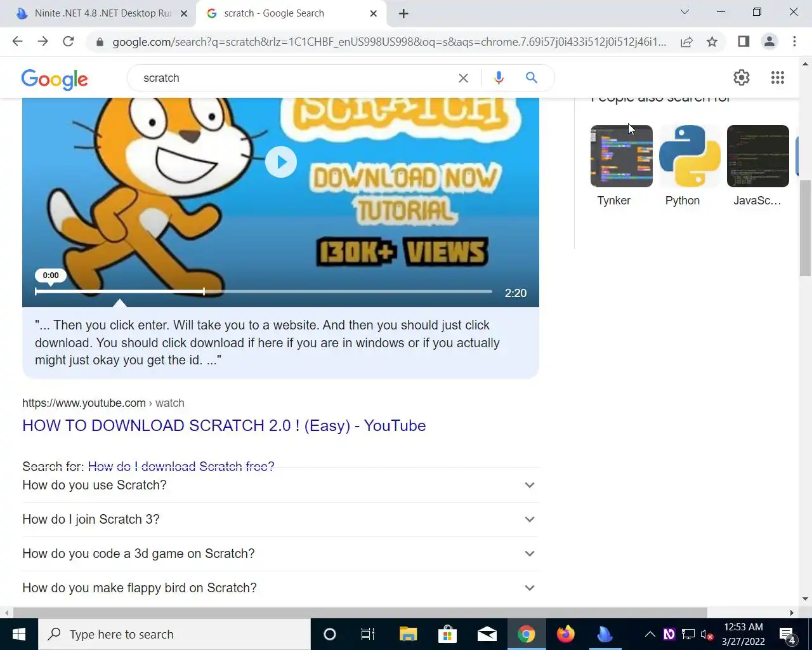The width and height of the screenshot is (812, 650).
Task: Show hidden system tray icons
Action: click(x=650, y=634)
